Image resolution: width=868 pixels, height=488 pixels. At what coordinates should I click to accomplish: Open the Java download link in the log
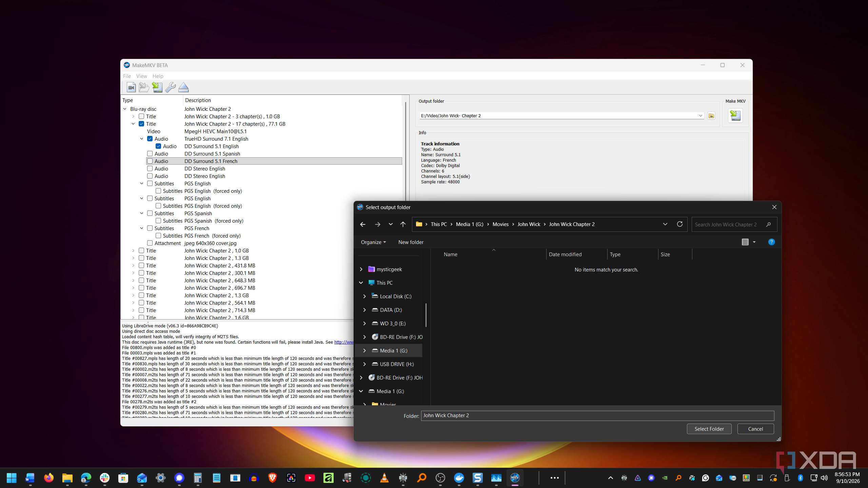(344, 342)
